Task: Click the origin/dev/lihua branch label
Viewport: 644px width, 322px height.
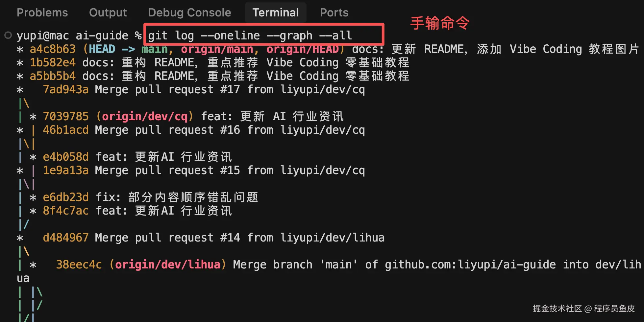Action: pyautogui.click(x=167, y=264)
